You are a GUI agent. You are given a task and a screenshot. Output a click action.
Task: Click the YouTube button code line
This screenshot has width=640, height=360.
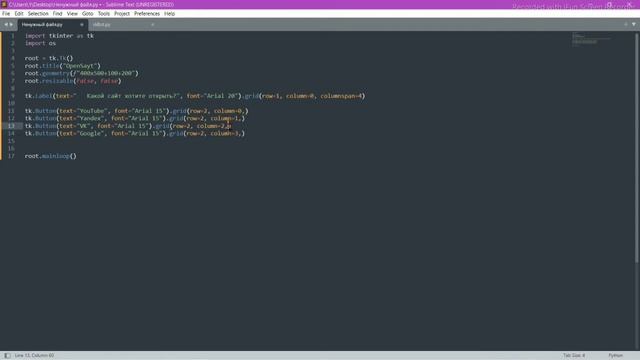pos(136,111)
